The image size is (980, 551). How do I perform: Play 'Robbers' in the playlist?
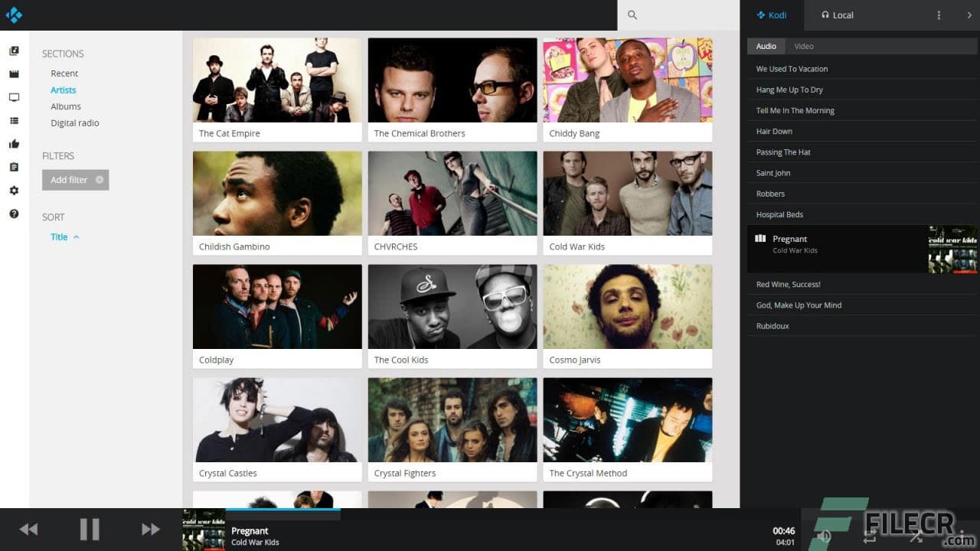[862, 194]
